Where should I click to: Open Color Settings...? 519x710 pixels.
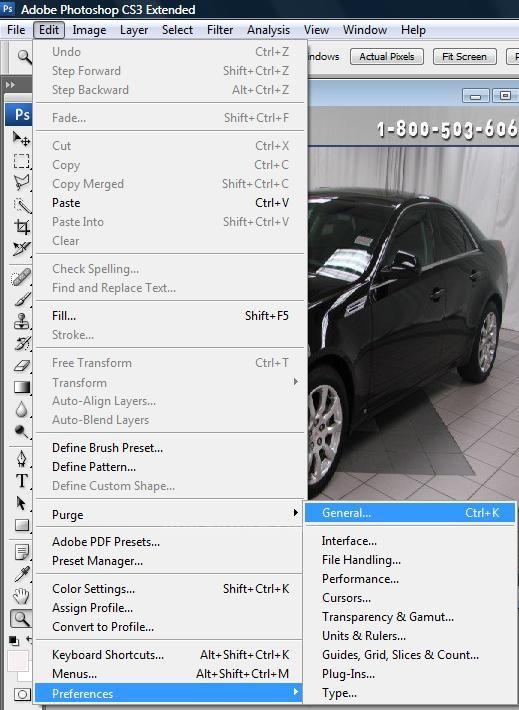(x=170, y=589)
